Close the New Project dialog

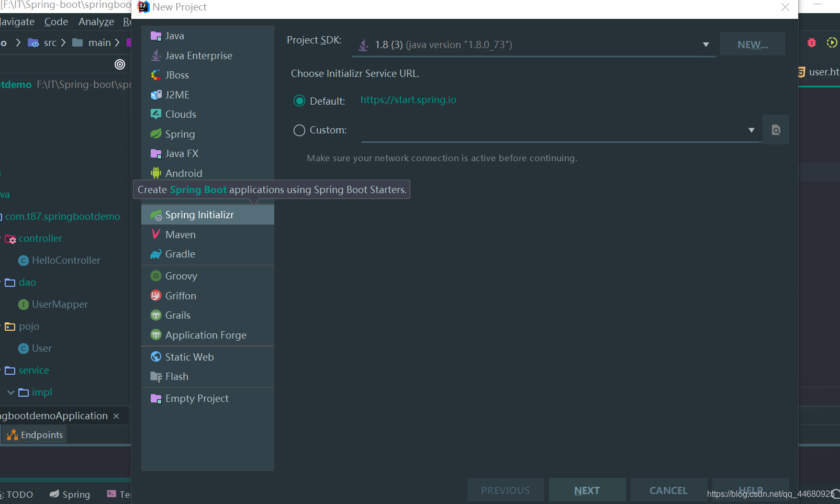click(785, 7)
